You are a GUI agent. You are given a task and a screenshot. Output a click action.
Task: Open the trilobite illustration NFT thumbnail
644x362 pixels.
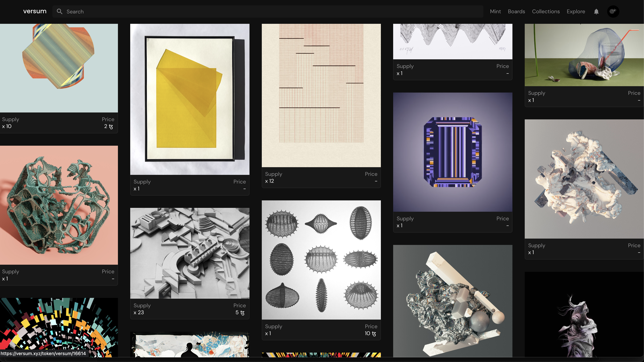coord(321,260)
